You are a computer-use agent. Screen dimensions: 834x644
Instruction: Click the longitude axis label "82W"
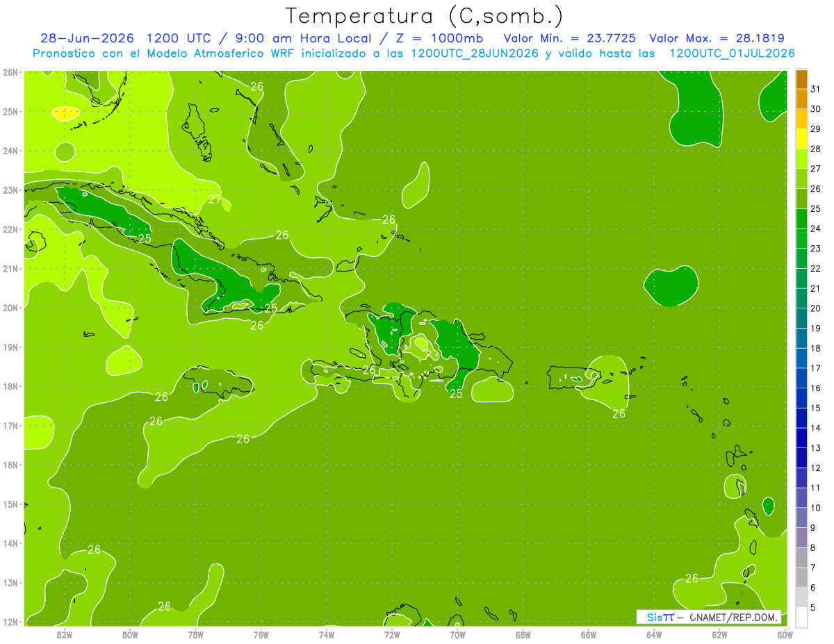click(x=64, y=634)
